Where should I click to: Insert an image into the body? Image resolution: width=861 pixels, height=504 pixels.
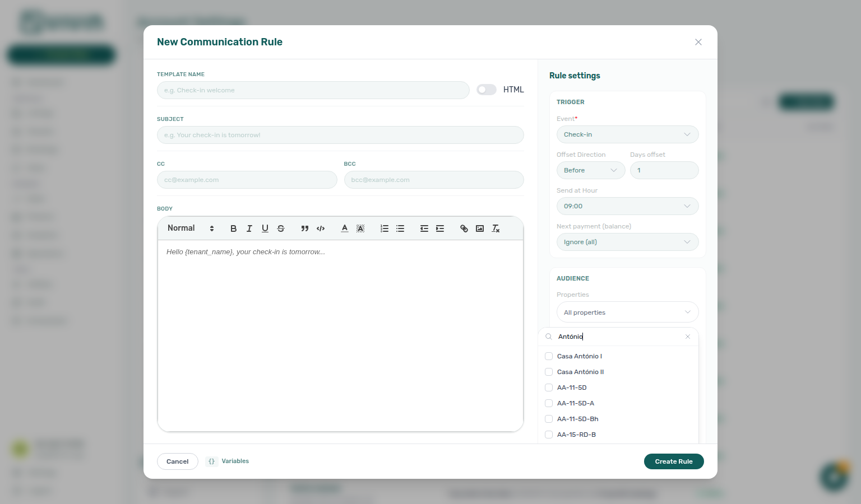(480, 228)
